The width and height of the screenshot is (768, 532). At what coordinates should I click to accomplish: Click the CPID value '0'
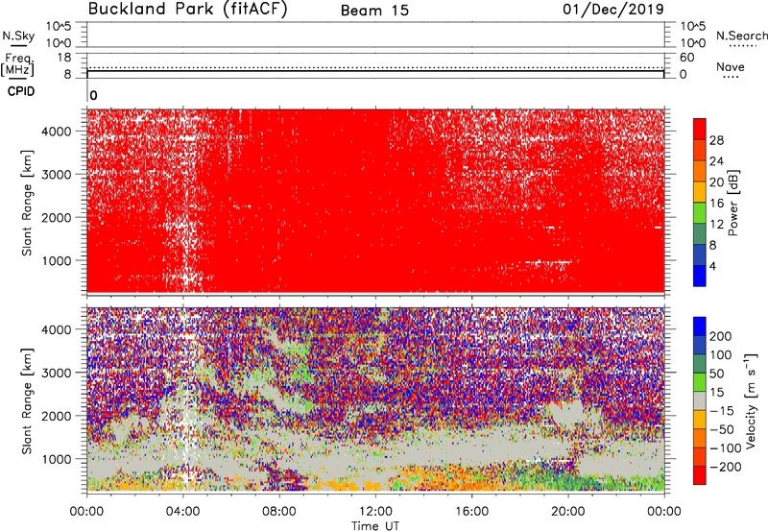pyautogui.click(x=93, y=95)
